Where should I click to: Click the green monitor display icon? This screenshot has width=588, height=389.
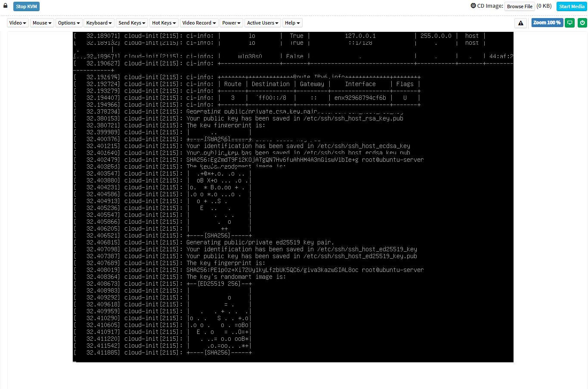point(569,23)
